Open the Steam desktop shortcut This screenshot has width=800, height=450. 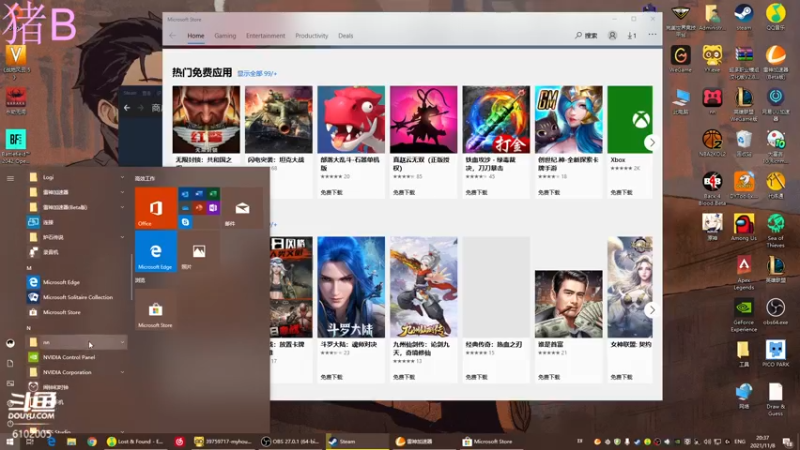pyautogui.click(x=743, y=18)
